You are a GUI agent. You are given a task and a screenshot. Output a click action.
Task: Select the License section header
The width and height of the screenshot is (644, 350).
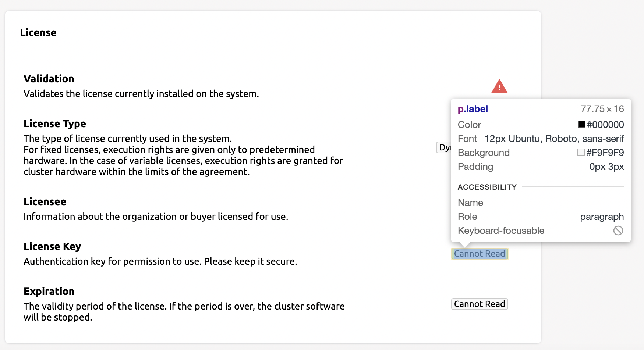(x=38, y=32)
